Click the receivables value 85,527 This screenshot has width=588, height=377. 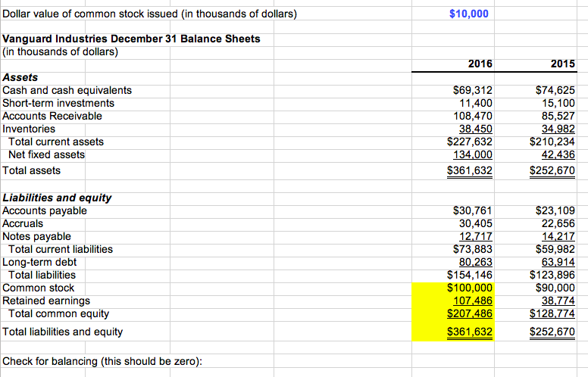coord(558,116)
